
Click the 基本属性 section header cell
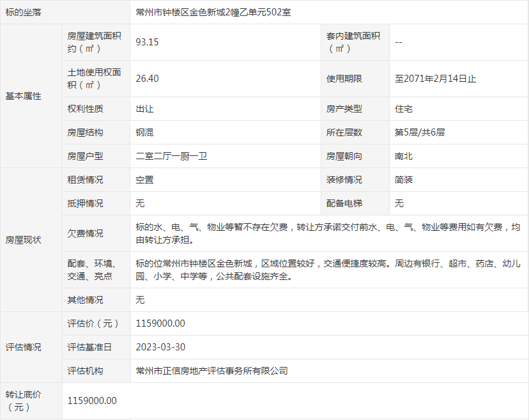tap(31, 96)
